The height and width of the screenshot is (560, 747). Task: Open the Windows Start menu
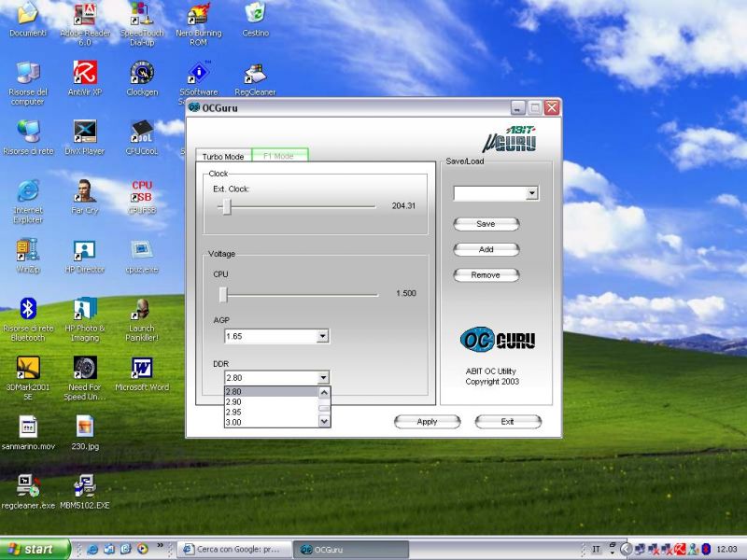click(35, 549)
